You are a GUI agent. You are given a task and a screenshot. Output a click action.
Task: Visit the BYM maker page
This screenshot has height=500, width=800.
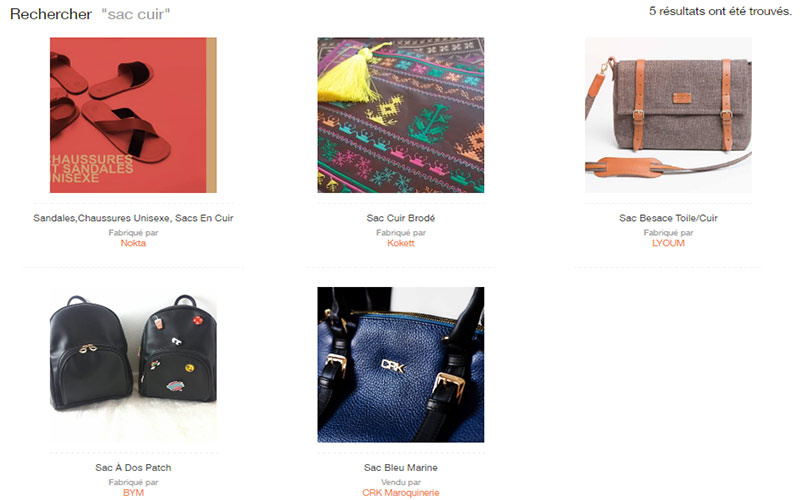click(133, 492)
